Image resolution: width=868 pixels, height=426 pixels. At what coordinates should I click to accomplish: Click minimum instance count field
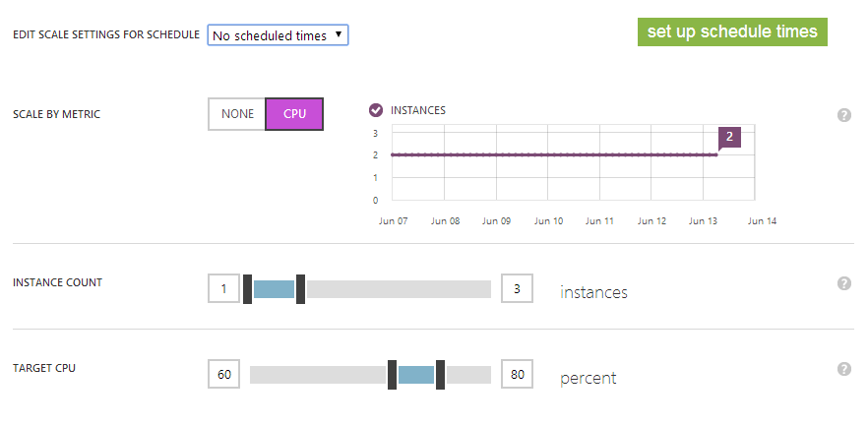[x=223, y=288]
